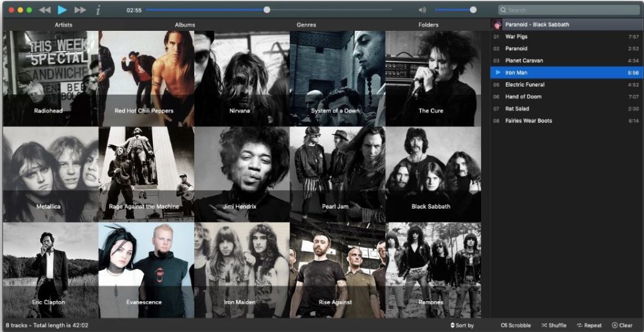Click the playback progress slider knob
The image size is (644, 332).
point(267,10)
